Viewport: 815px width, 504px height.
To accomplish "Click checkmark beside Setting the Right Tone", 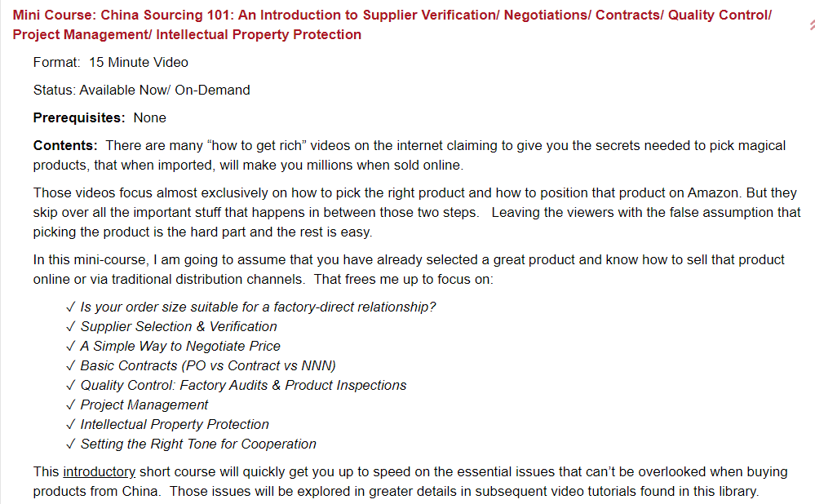I will click(x=72, y=444).
